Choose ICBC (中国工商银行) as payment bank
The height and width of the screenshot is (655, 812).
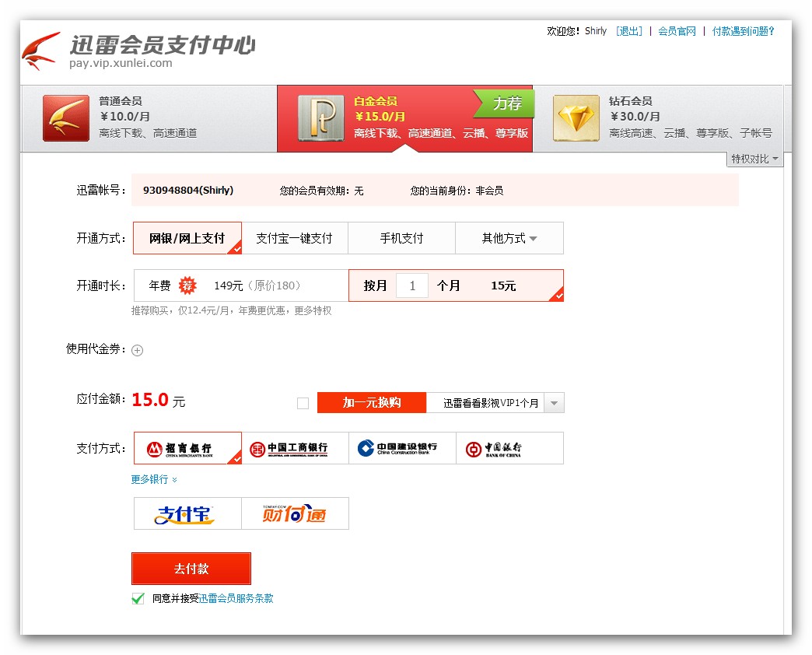[296, 448]
